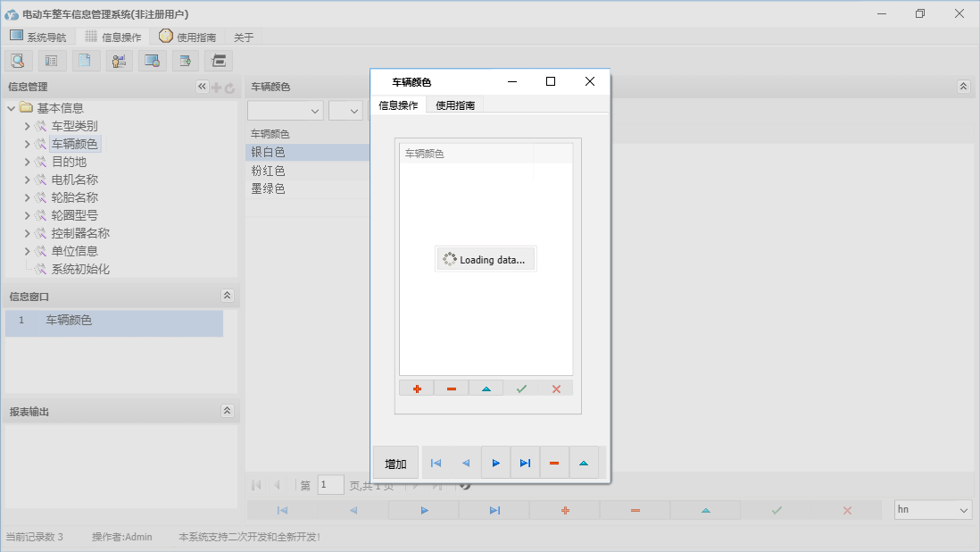Click the 增加 button in the dialog

coord(394,463)
